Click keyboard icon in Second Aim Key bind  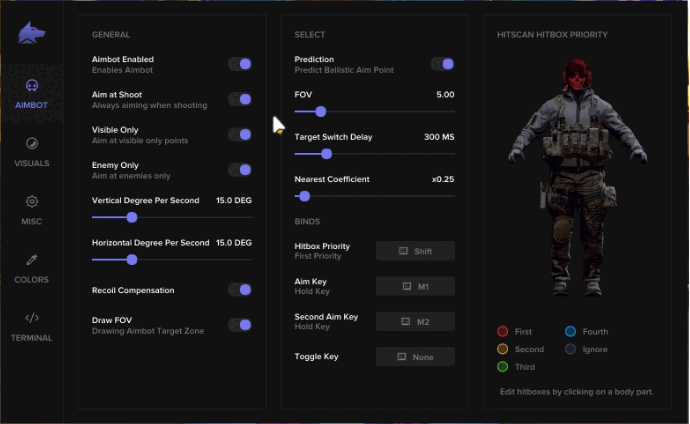tap(406, 322)
